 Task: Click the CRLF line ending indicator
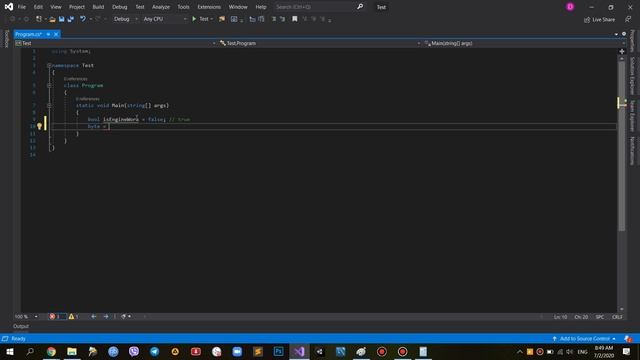pos(617,317)
